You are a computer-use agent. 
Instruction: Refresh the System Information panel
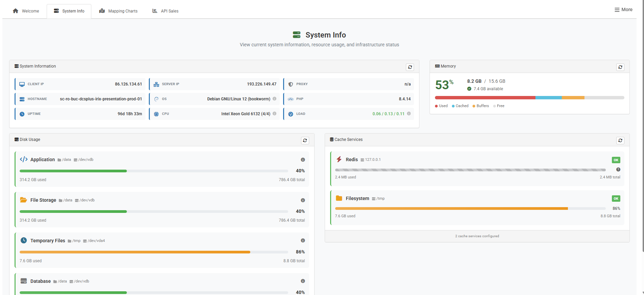tap(410, 67)
